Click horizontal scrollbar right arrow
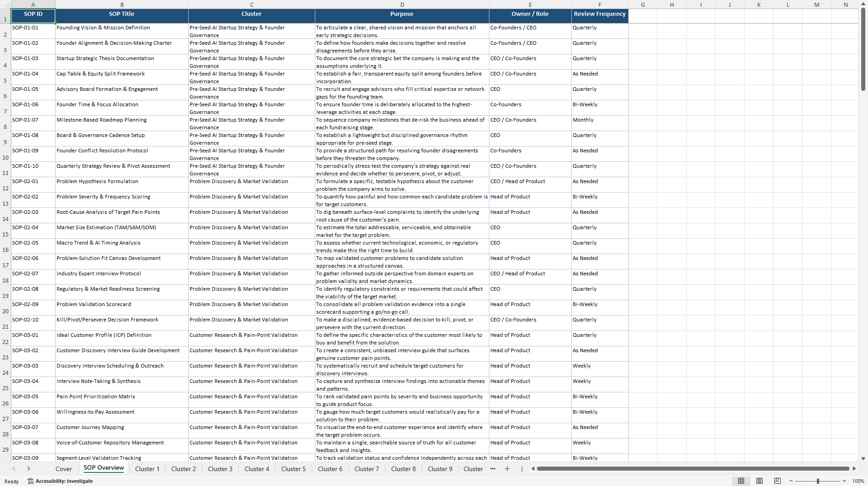The image size is (868, 486). [854, 469]
